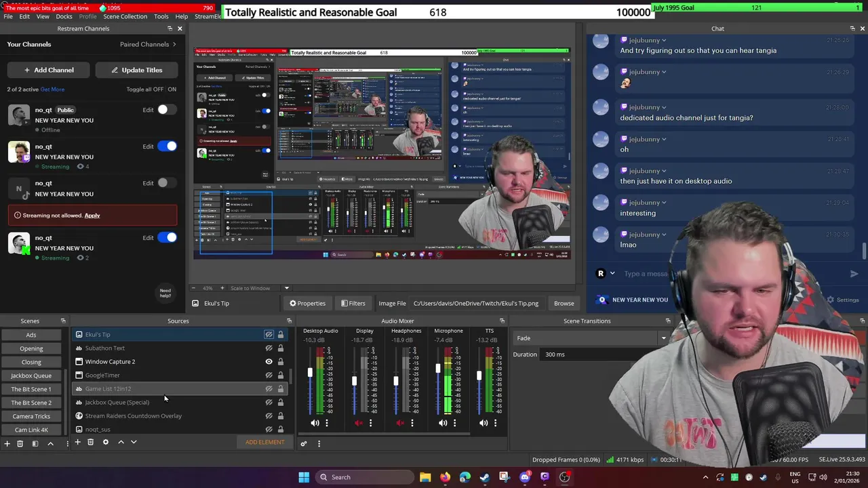This screenshot has width=868, height=488.
Task: Open Steam from the taskbar
Action: tap(484, 477)
